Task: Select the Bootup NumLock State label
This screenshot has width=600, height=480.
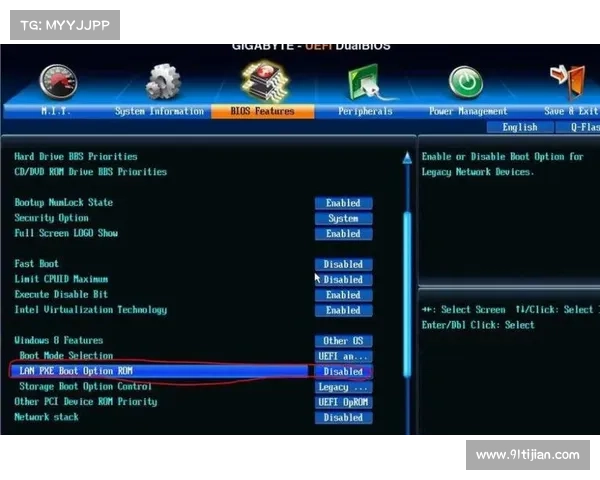Action: [x=64, y=202]
